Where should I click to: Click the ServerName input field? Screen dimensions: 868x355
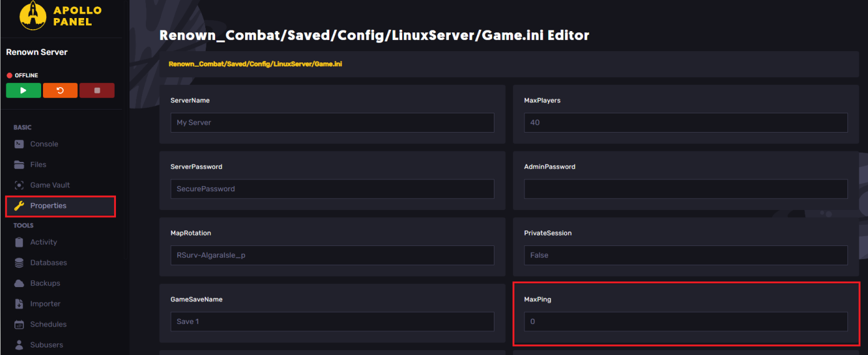click(x=332, y=123)
